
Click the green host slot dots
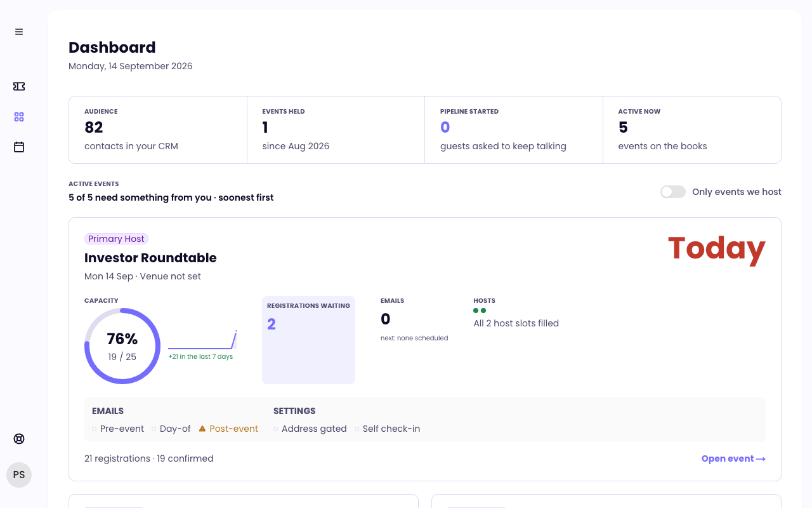point(480,311)
